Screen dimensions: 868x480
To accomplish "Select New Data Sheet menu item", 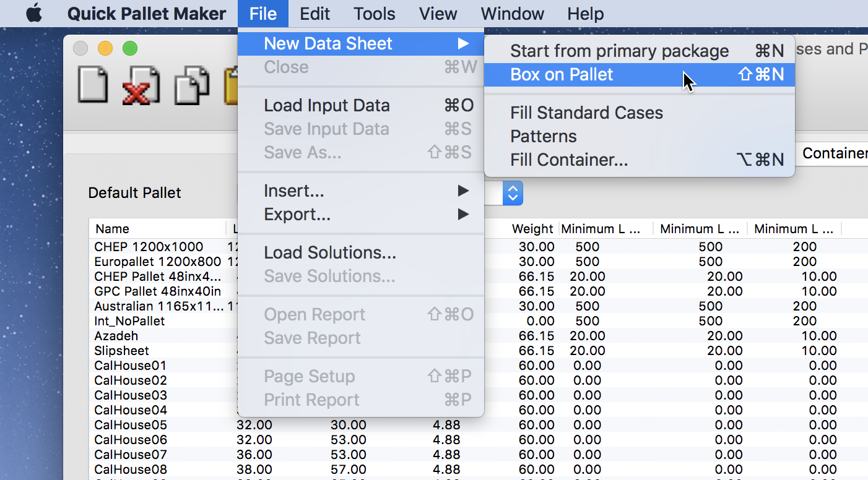I will (x=361, y=43).
